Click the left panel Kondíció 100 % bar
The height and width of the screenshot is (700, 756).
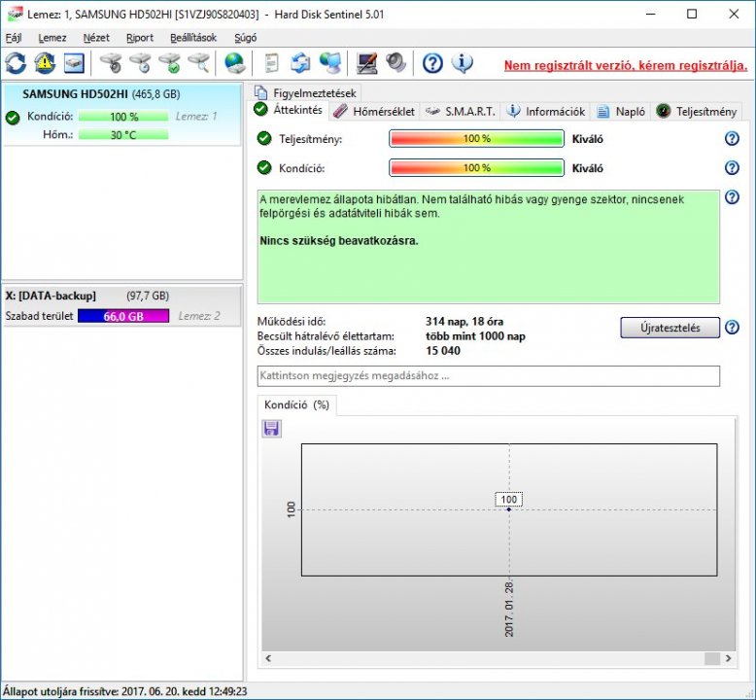point(123,117)
